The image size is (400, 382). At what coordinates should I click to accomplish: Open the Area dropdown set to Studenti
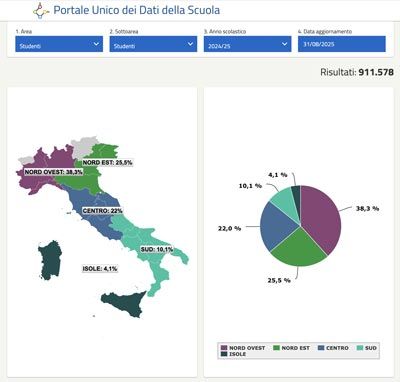point(59,44)
